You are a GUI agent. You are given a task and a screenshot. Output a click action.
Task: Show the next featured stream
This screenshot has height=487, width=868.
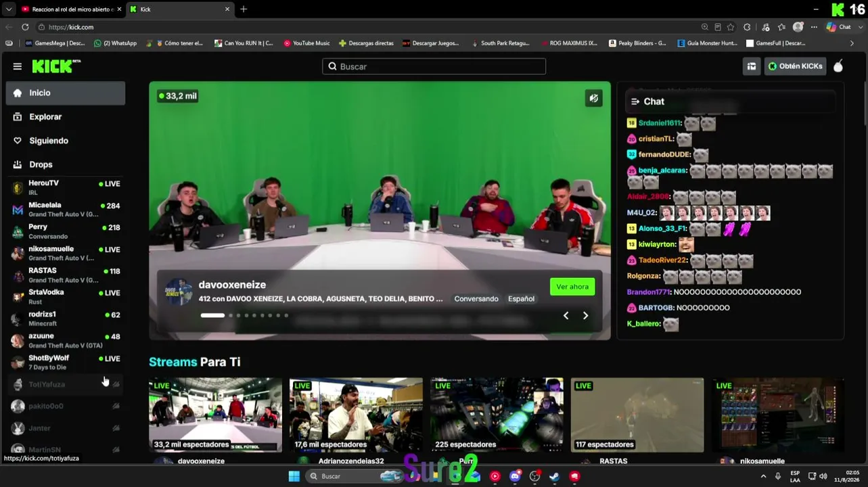pos(585,316)
